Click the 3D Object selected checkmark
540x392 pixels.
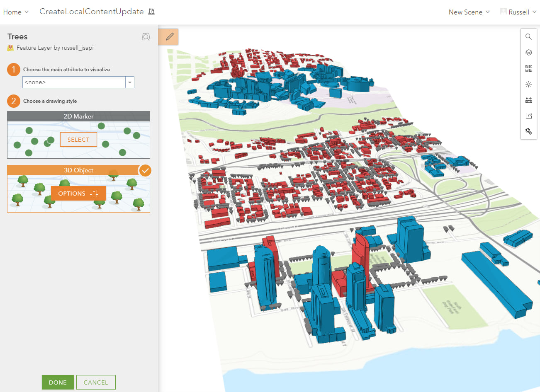coord(145,170)
